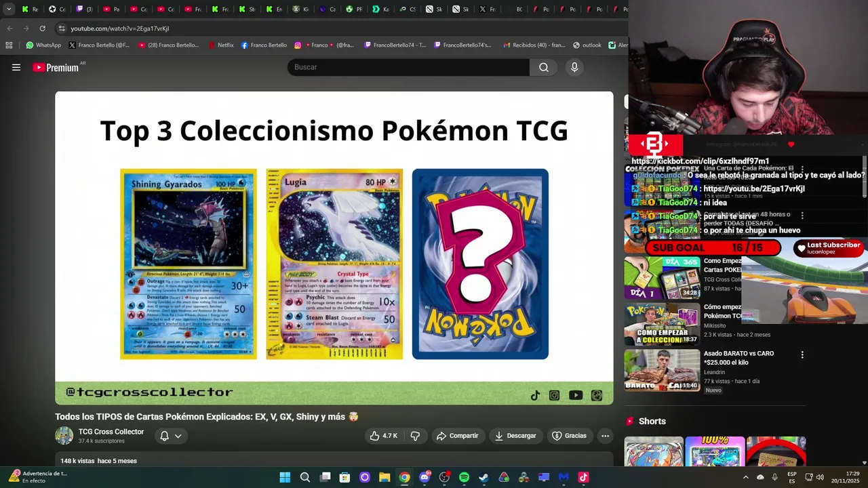Expand the notification bell dropdown for channel
Screen dimensions: 868x488
tap(170, 436)
